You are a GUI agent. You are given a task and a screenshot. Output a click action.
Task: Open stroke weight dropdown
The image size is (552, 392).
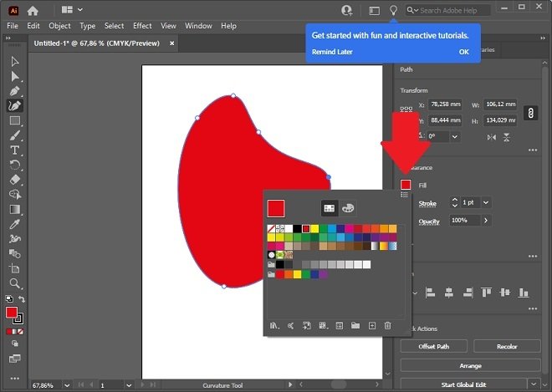pyautogui.click(x=486, y=202)
